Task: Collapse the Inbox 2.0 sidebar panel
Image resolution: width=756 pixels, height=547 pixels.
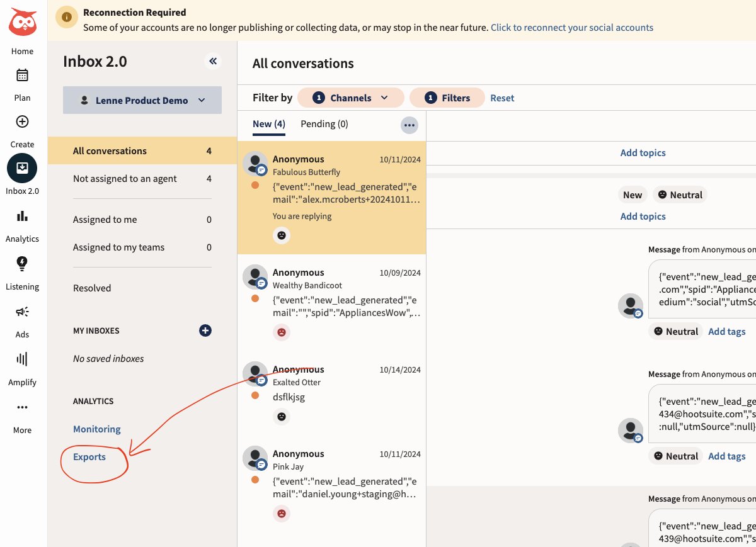Action: click(x=213, y=61)
